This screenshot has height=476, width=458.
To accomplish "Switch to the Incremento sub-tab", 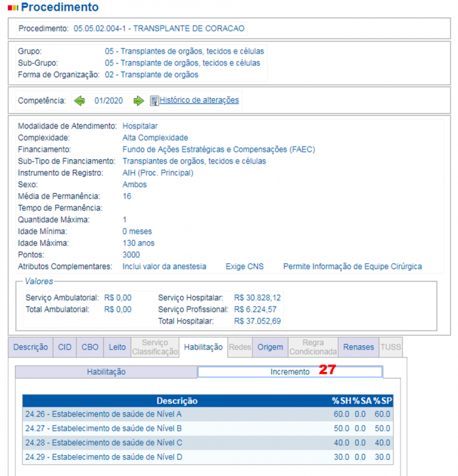I will [290, 372].
